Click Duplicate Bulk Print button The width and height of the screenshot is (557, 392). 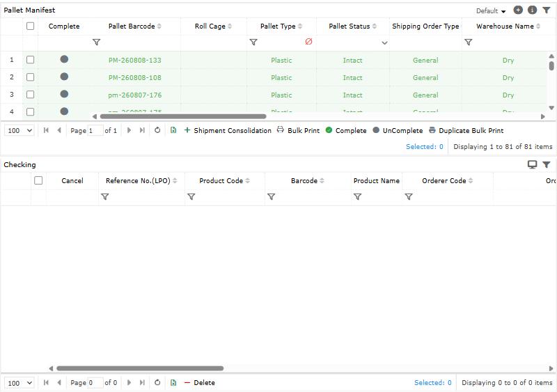point(466,130)
